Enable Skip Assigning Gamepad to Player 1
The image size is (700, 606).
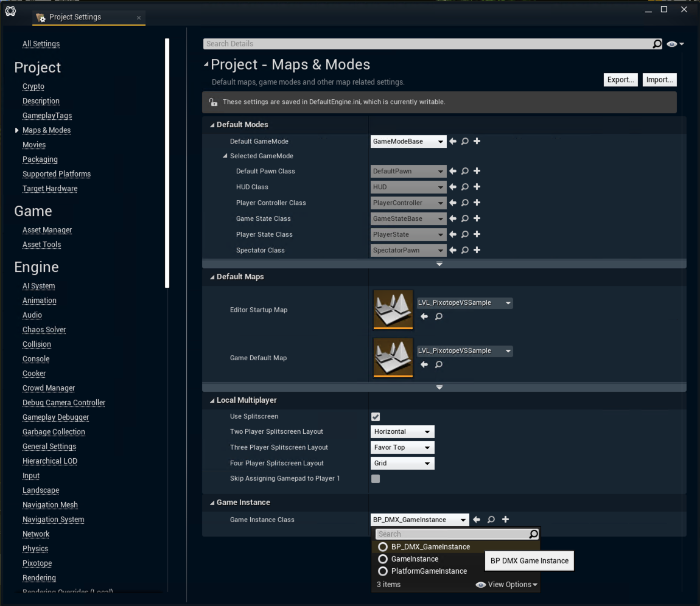tap(376, 479)
